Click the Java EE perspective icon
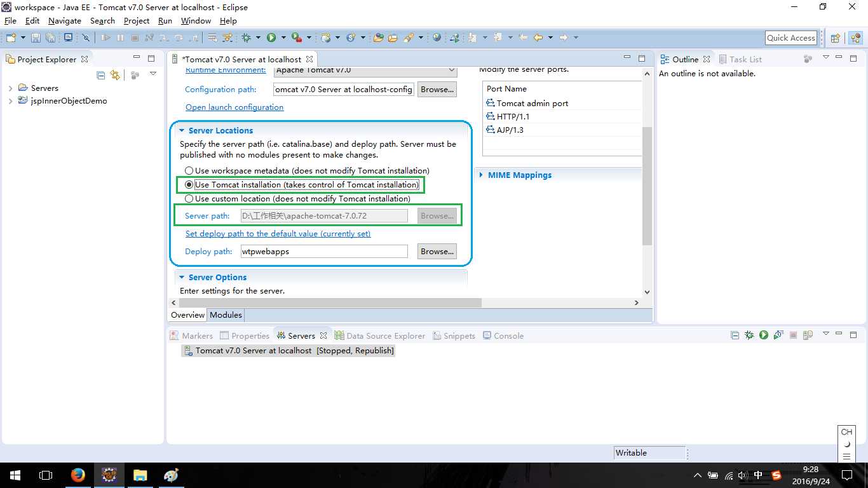868x488 pixels. (x=855, y=38)
